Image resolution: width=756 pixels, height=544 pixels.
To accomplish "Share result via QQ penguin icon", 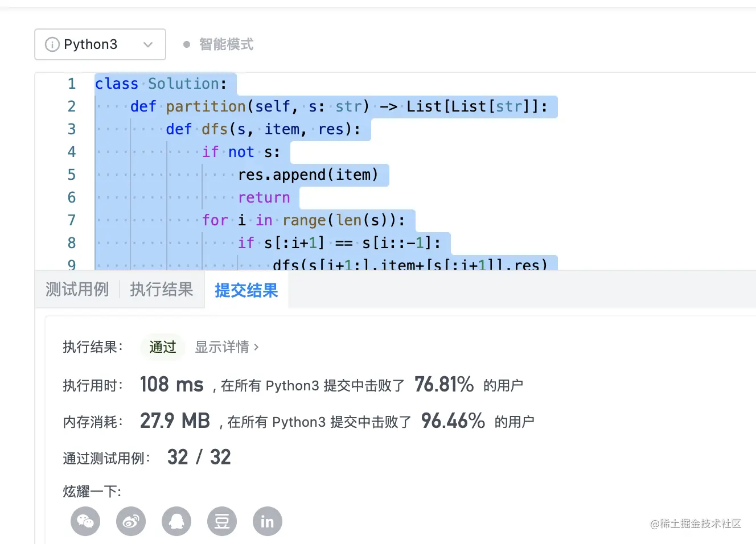I will click(x=176, y=521).
